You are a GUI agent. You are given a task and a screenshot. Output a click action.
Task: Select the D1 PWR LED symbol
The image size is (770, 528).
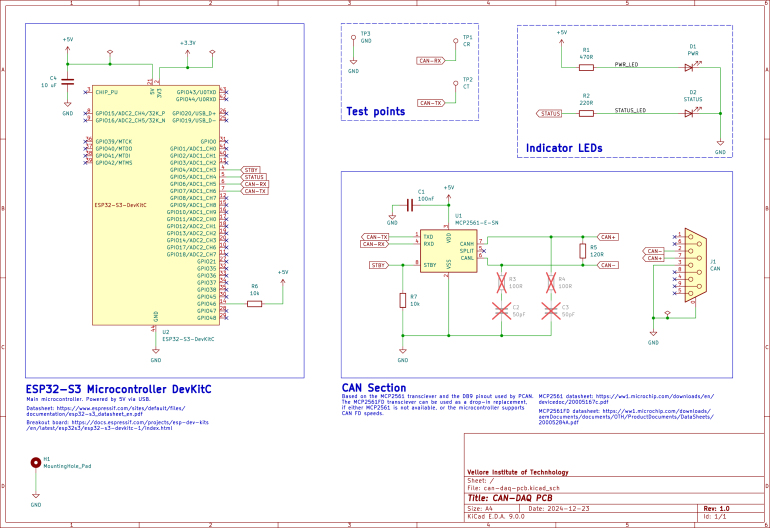[x=689, y=67]
